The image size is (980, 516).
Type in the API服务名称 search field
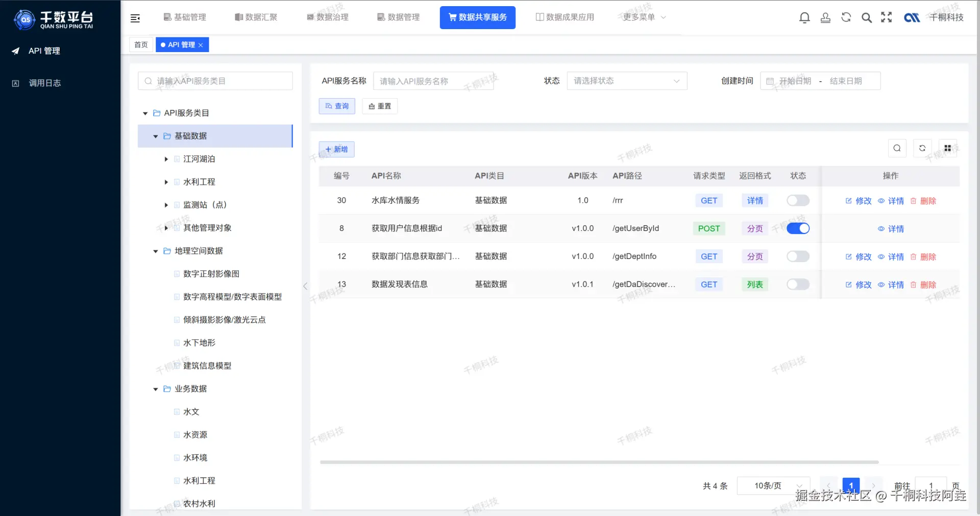coord(433,81)
